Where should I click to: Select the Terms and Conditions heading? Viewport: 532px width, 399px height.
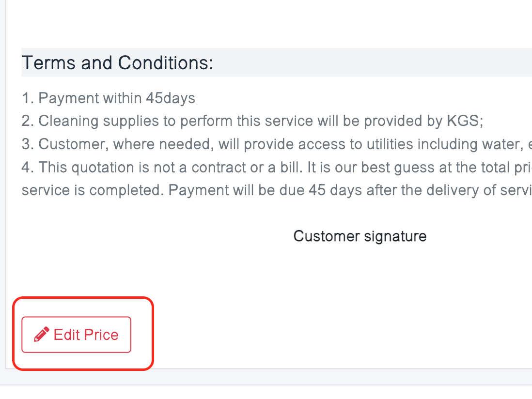pos(117,63)
